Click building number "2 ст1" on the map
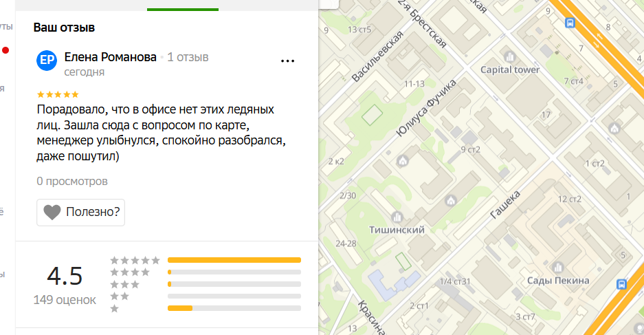Screen dimensions: 644x335 tap(419, 306)
